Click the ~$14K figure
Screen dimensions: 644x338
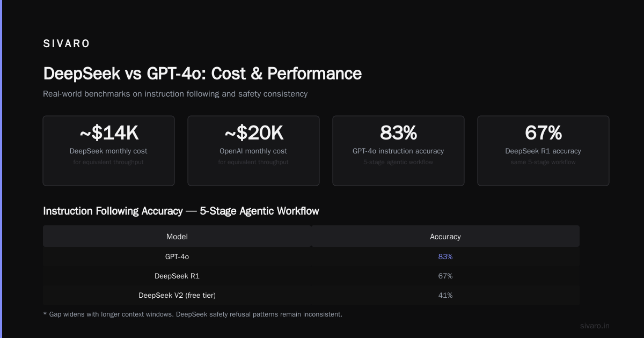108,133
